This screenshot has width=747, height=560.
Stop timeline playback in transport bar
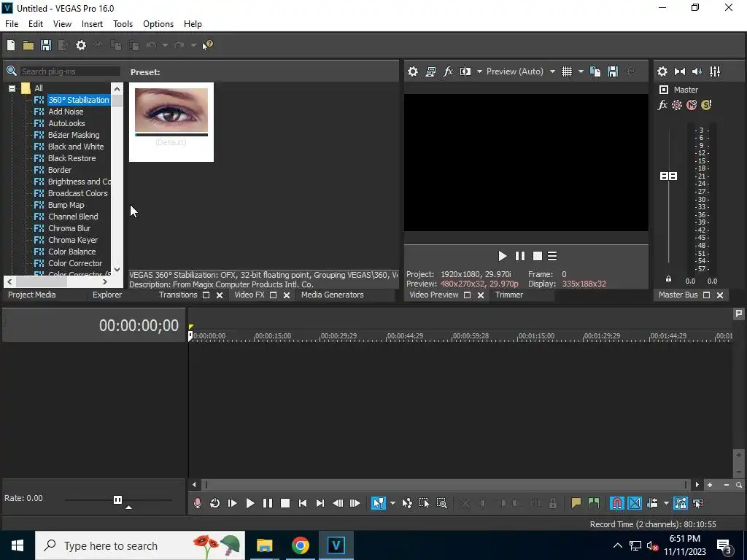[285, 503]
